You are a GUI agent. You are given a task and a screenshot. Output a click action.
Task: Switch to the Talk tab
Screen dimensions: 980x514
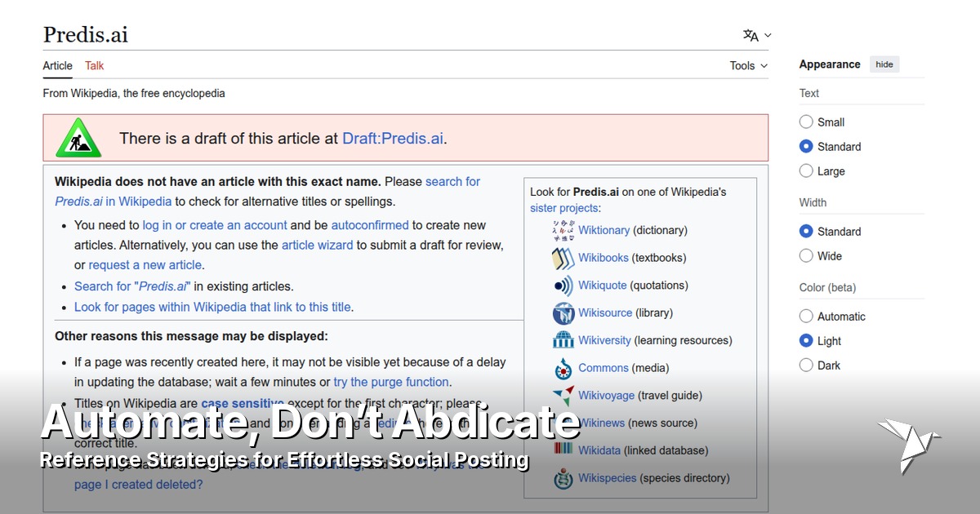click(95, 65)
